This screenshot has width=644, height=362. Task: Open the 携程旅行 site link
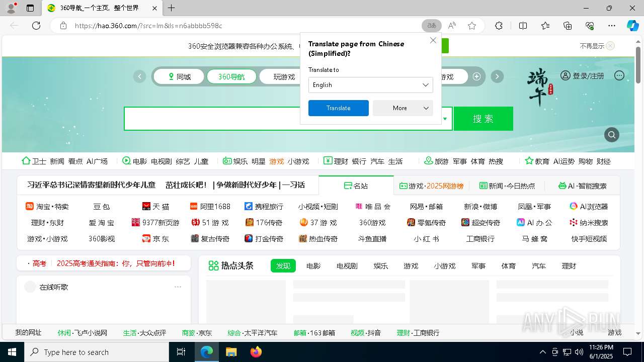click(264, 207)
